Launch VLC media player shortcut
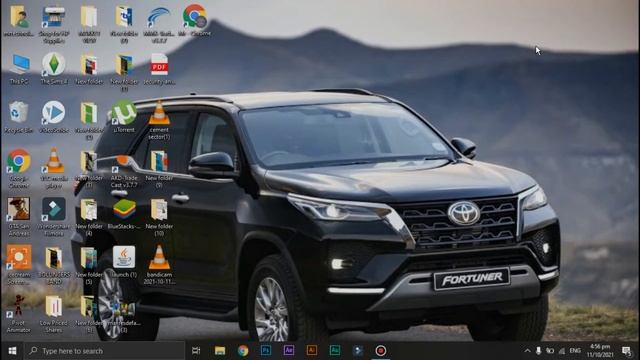Viewport: 640px width, 360px height. [x=54, y=168]
